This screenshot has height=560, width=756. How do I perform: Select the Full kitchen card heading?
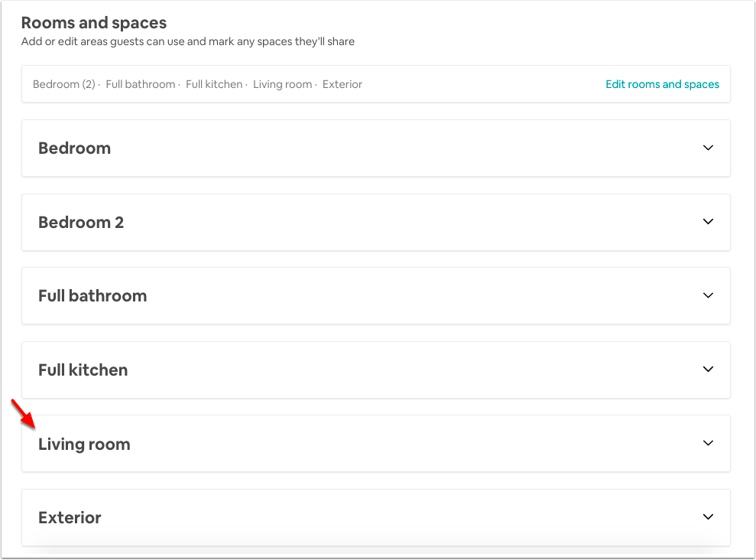pyautogui.click(x=83, y=370)
